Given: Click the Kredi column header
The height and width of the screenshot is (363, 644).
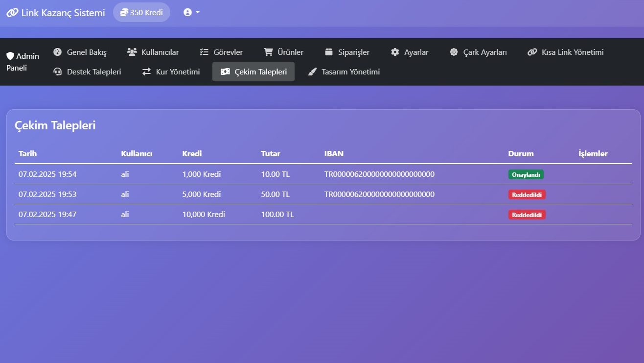Looking at the screenshot, I should (x=192, y=153).
